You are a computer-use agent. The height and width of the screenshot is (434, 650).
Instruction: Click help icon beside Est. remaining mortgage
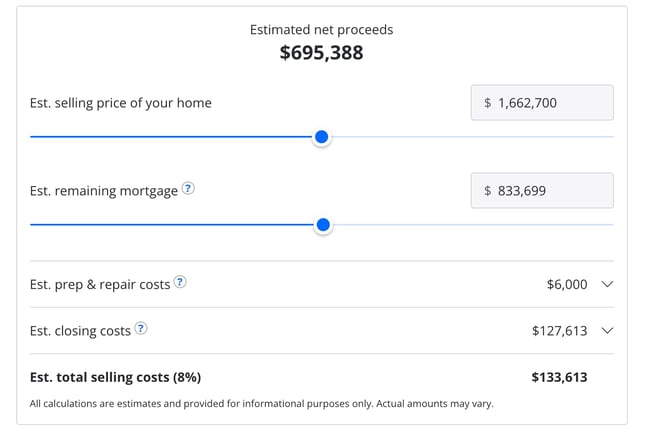188,189
